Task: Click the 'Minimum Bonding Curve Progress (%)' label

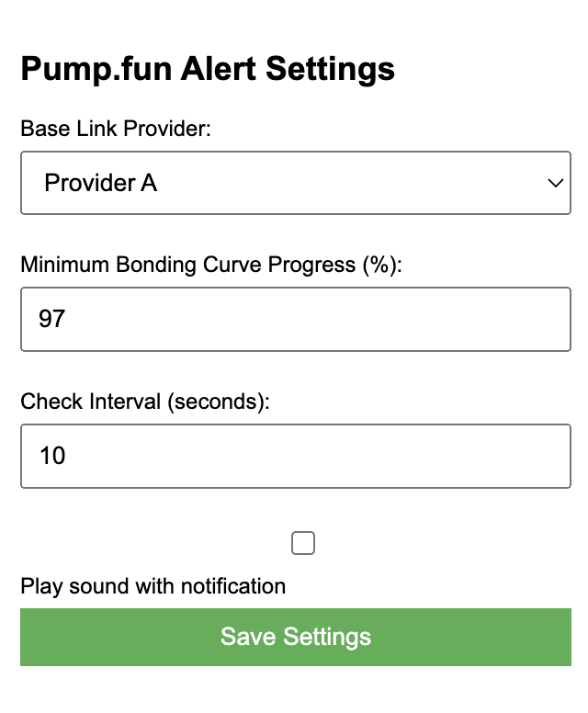Action: coord(211,265)
